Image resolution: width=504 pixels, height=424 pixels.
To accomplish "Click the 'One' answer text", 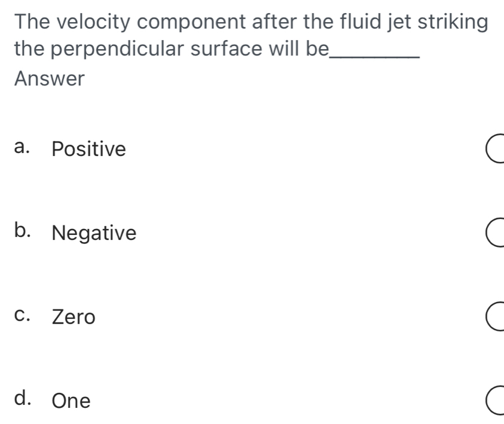I will pos(71,401).
